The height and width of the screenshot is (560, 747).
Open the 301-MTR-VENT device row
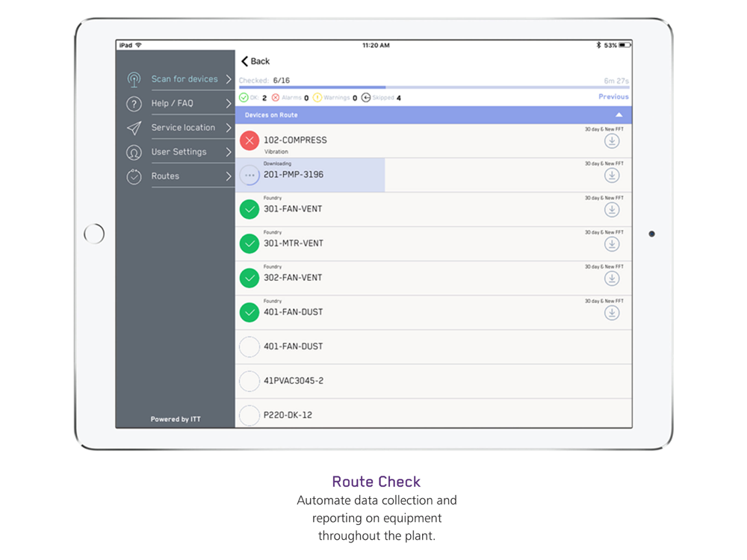coord(433,244)
